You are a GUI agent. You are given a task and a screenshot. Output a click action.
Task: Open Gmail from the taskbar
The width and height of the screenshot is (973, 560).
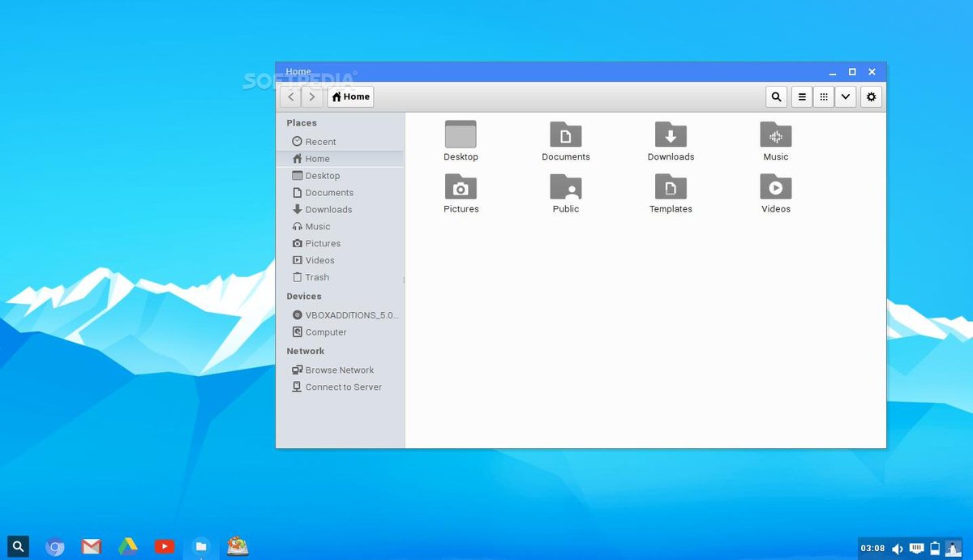[91, 547]
